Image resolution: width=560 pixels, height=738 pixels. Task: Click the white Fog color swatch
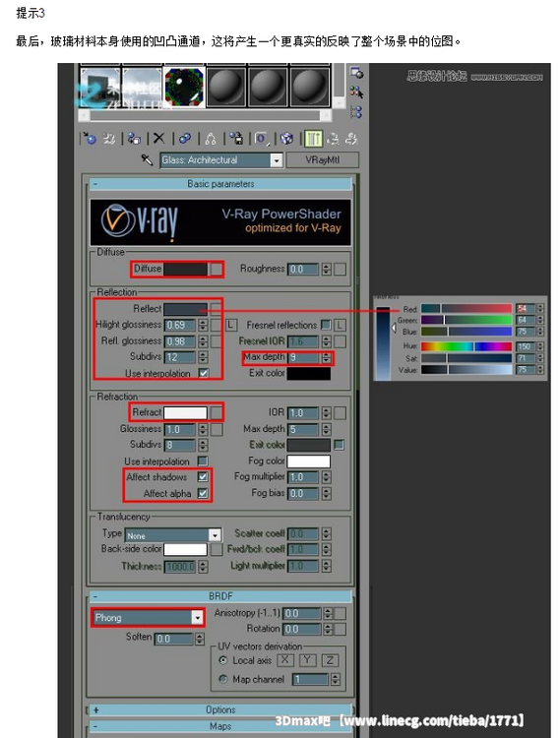pyautogui.click(x=309, y=461)
